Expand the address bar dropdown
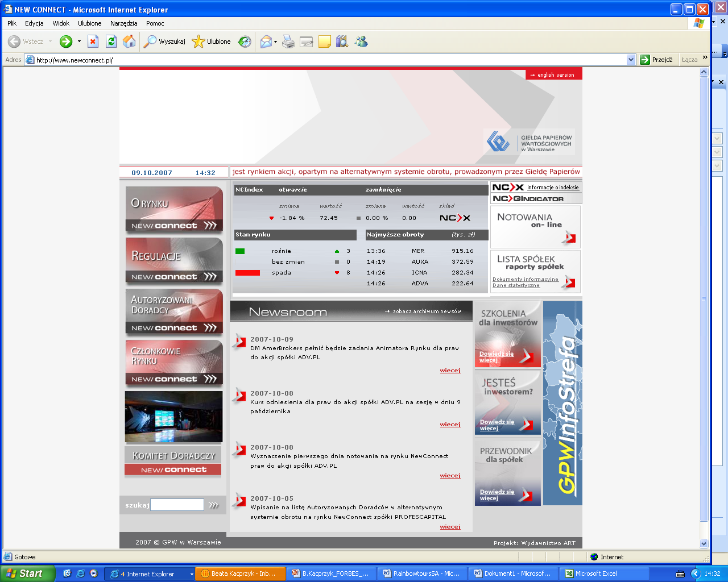 [631, 60]
